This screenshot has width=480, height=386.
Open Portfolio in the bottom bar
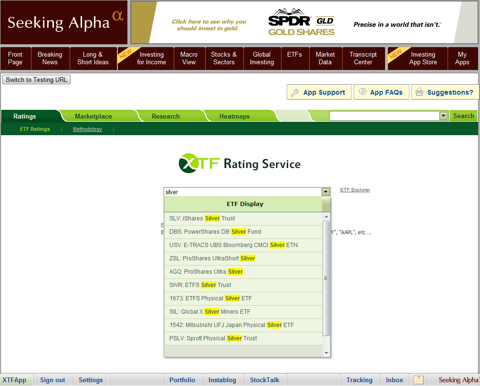point(182,380)
